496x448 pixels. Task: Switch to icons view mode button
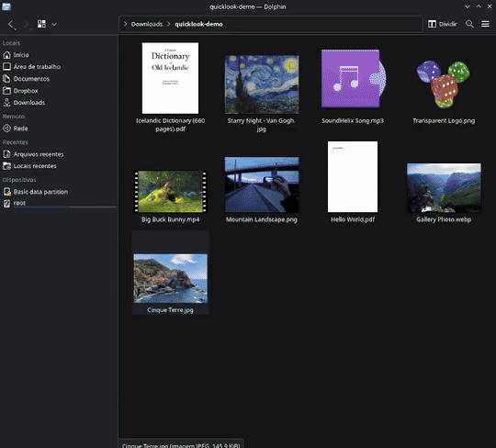point(41,24)
